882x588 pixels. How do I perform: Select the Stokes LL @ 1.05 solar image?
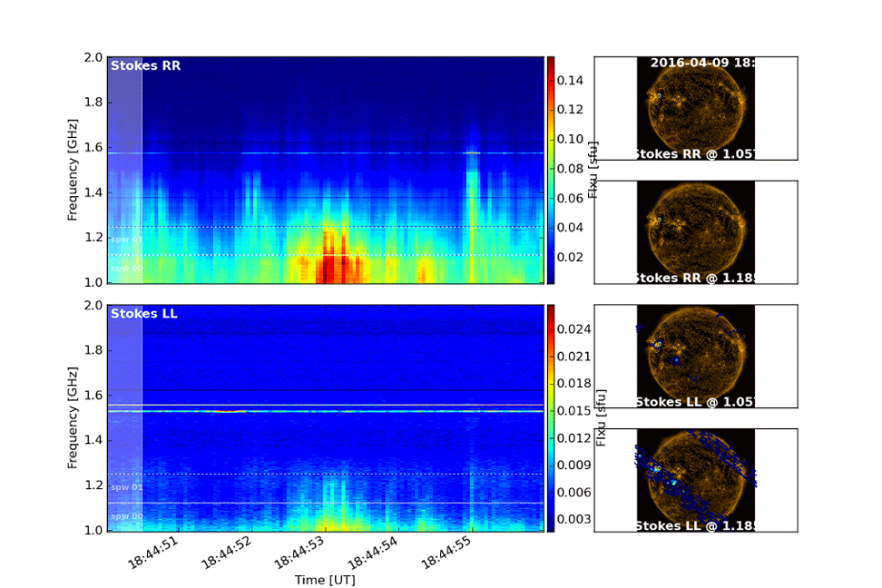coord(695,356)
